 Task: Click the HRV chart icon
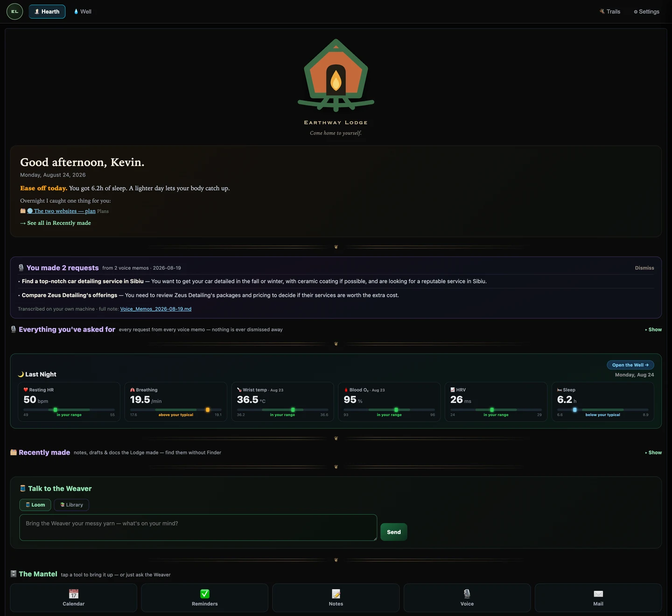point(453,390)
